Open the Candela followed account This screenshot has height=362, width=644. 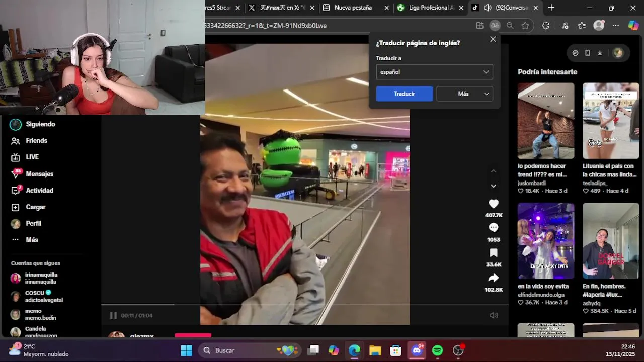tap(34, 332)
